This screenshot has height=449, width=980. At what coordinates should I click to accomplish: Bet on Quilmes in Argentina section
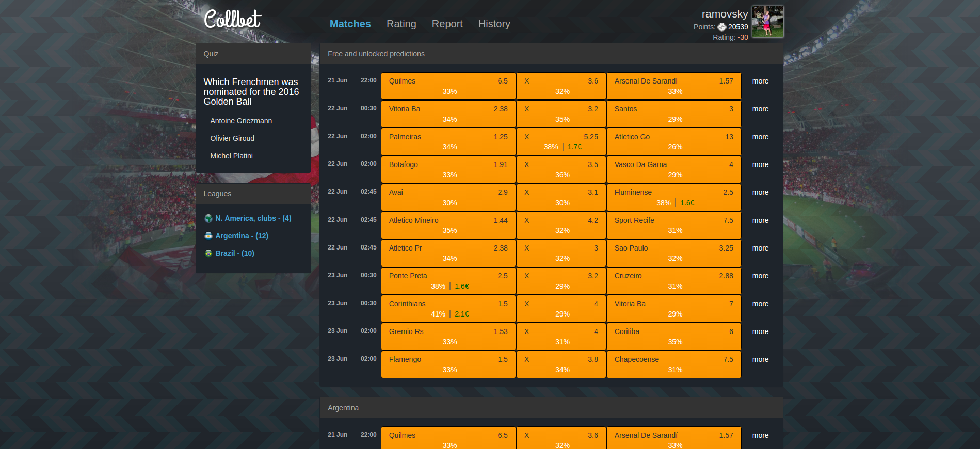point(448,438)
